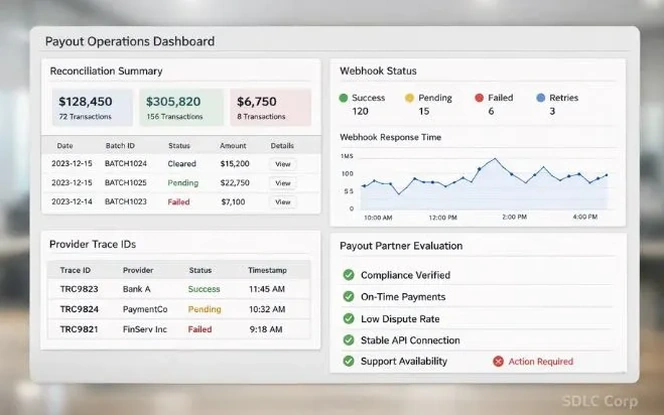Click the Trace ID column header

click(75, 270)
